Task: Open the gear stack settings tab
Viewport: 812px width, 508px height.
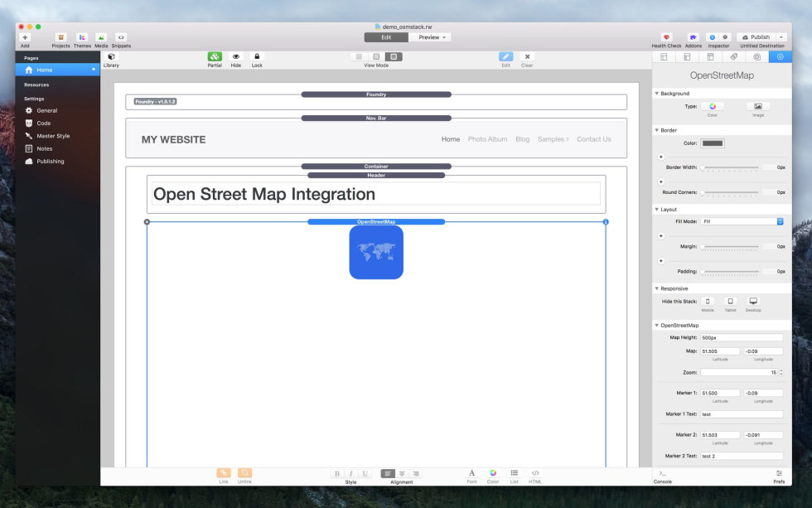Action: (781, 57)
